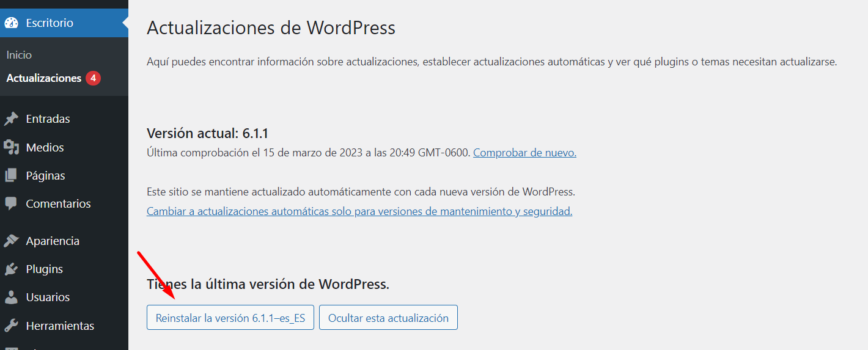This screenshot has width=868, height=350.
Task: Open the Medios menu label
Action: click(45, 147)
